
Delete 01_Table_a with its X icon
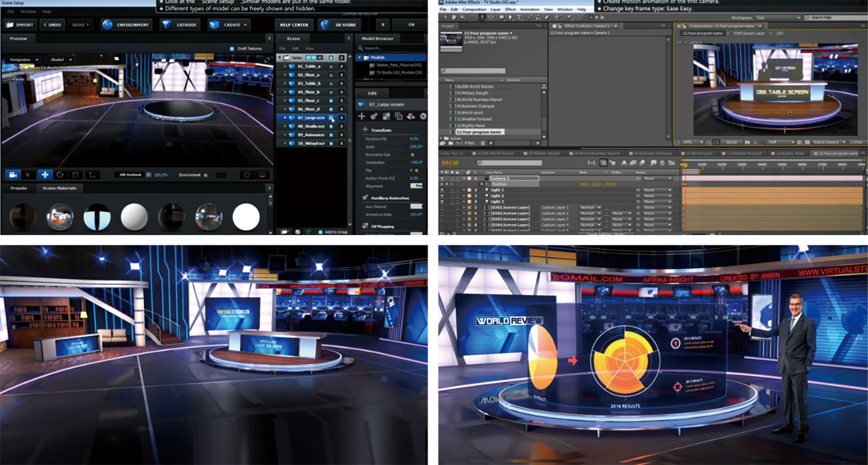(x=341, y=66)
